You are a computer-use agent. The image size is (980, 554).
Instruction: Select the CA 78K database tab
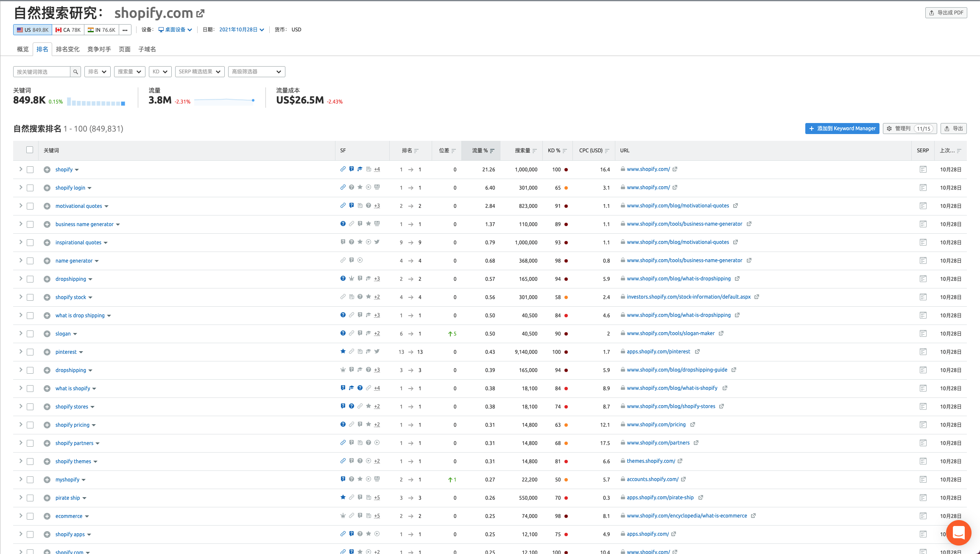tap(68, 30)
